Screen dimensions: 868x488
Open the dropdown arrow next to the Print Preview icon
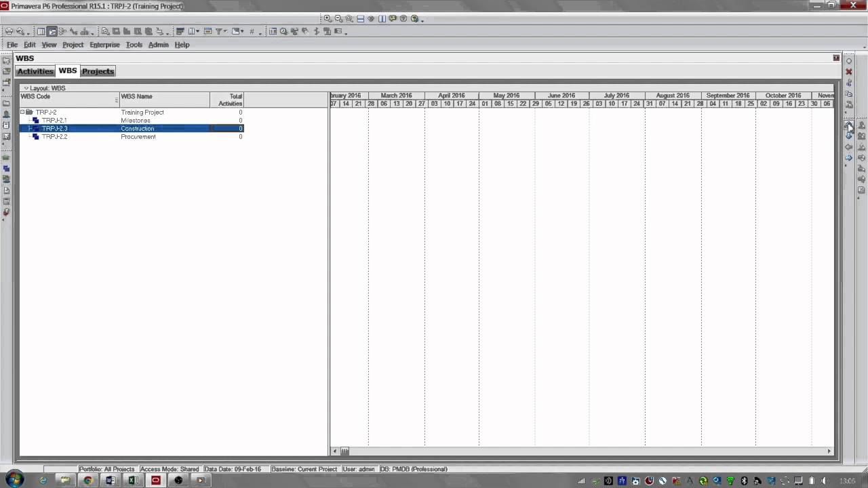click(28, 33)
